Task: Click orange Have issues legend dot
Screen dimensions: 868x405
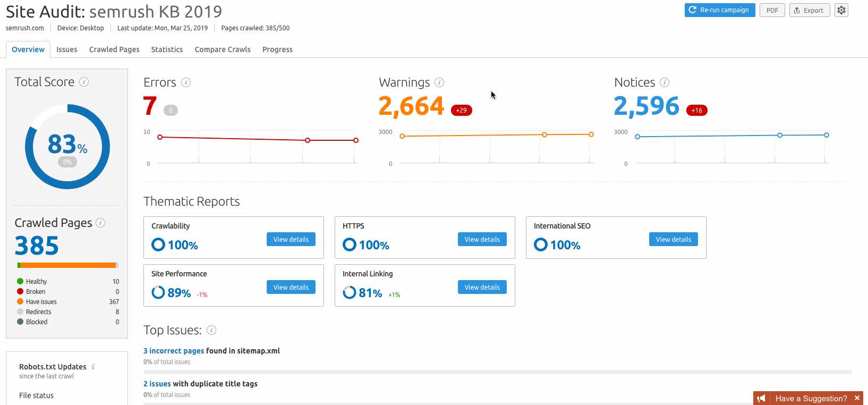Action: coord(20,301)
